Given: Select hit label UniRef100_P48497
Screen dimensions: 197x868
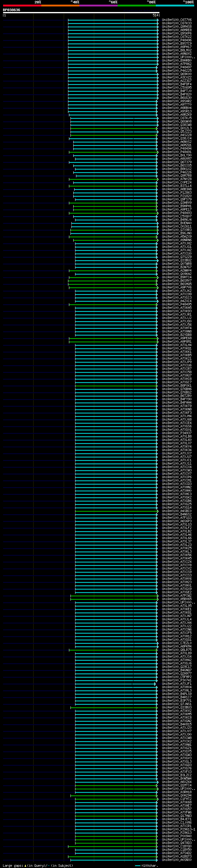Looking at the screenshot, I should coord(177,67).
